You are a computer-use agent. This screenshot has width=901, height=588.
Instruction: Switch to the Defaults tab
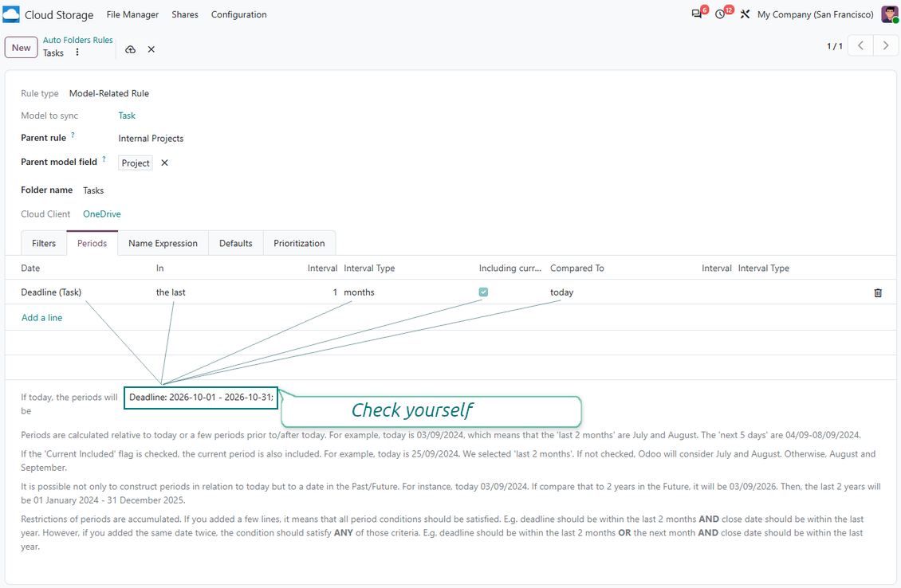pos(235,244)
